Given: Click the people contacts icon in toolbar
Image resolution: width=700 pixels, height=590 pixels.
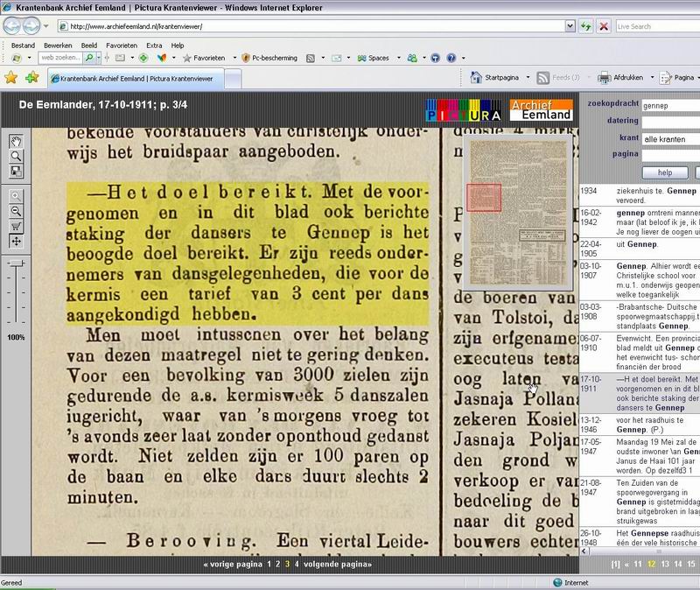Looking at the screenshot, I should pyautogui.click(x=412, y=58).
